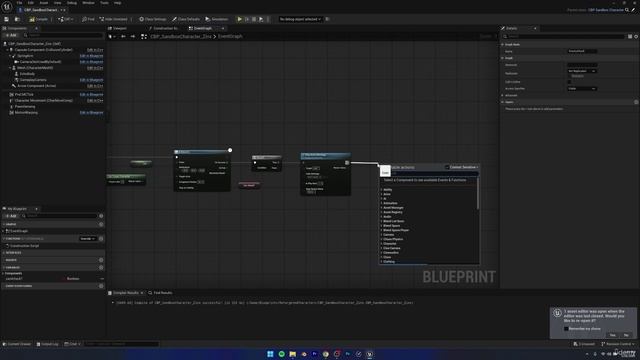Add a new macro with plus icon
The width and height of the screenshot is (640, 360).
tap(101, 260)
